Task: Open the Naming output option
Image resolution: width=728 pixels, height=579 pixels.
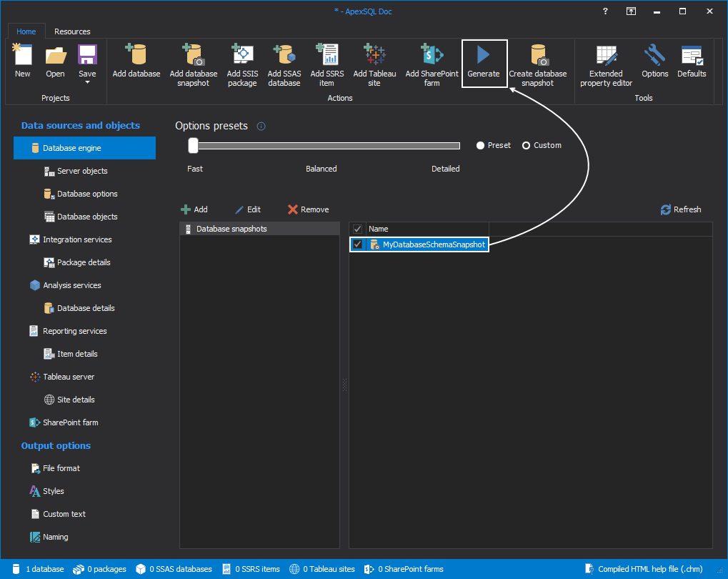Action: click(49, 537)
